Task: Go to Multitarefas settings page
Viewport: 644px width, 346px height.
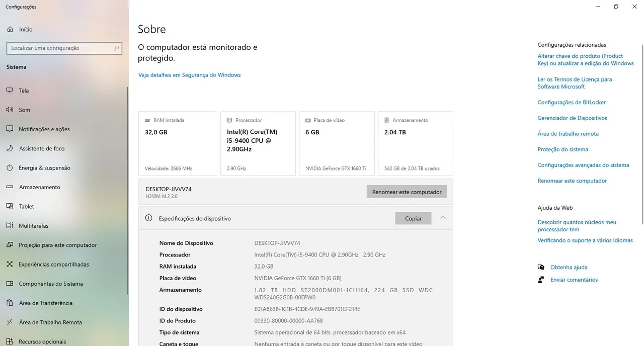Action: pos(33,226)
